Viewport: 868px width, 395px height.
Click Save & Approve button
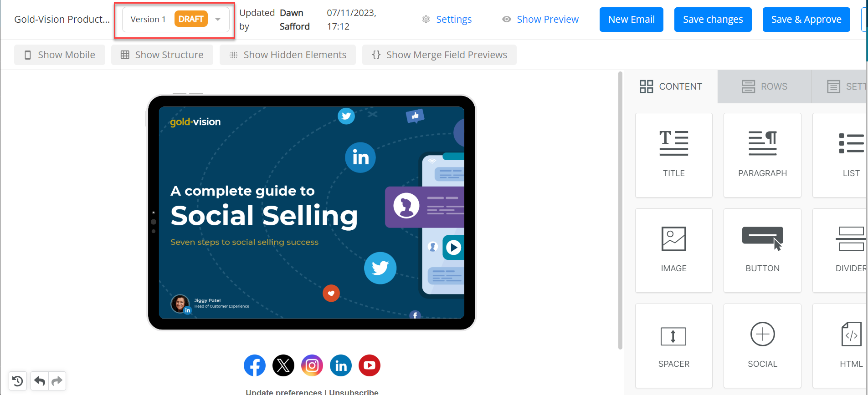click(806, 20)
